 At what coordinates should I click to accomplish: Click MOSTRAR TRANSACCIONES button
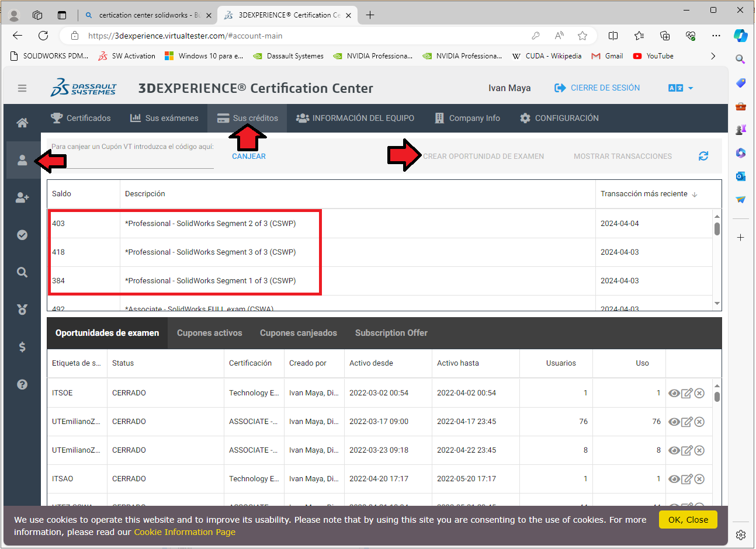pos(623,157)
